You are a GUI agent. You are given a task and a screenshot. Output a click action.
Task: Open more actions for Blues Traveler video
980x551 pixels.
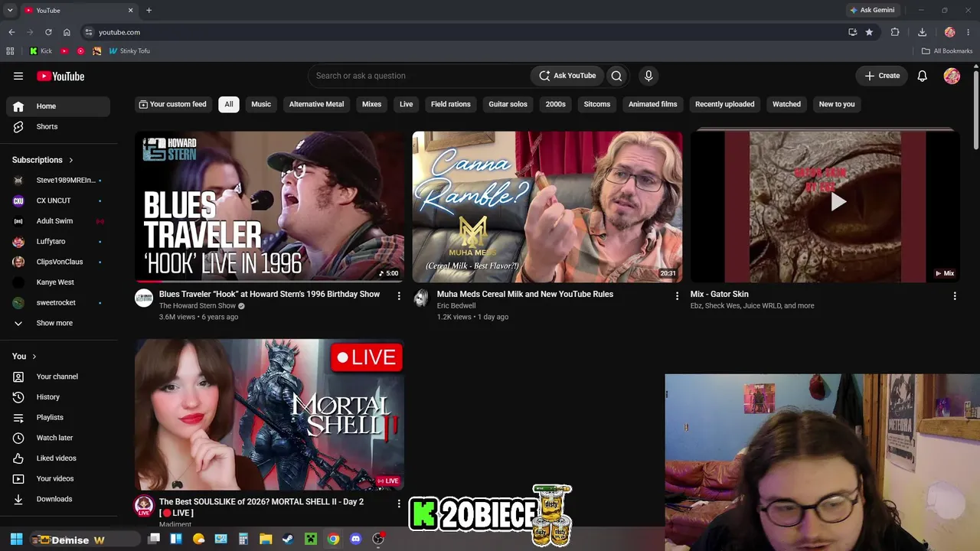(399, 295)
